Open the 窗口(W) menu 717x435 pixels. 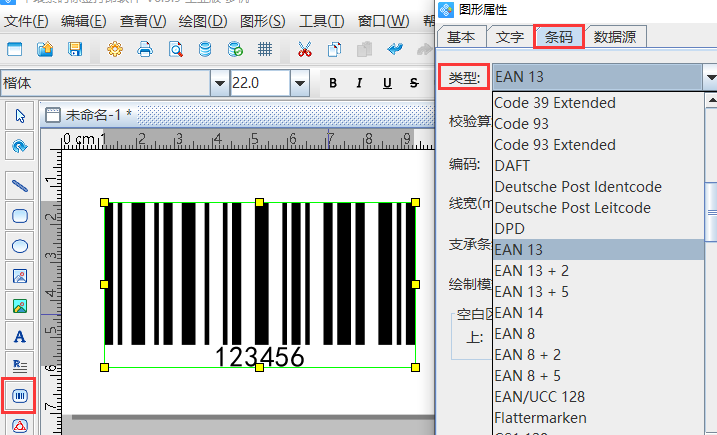pos(383,21)
